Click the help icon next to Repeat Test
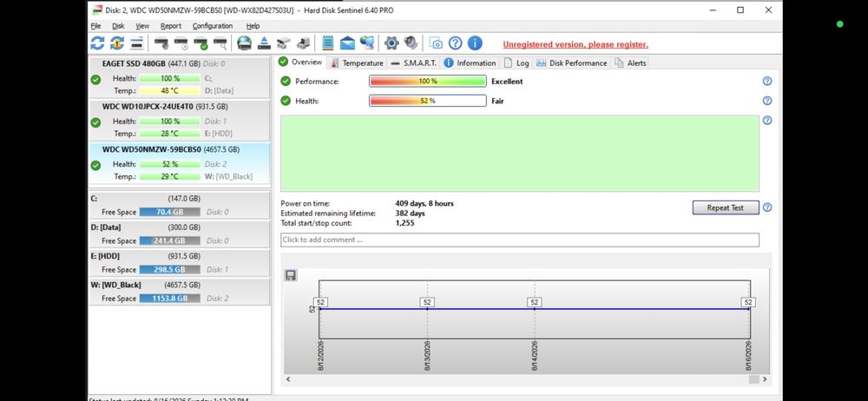The width and height of the screenshot is (868, 401). tap(767, 207)
